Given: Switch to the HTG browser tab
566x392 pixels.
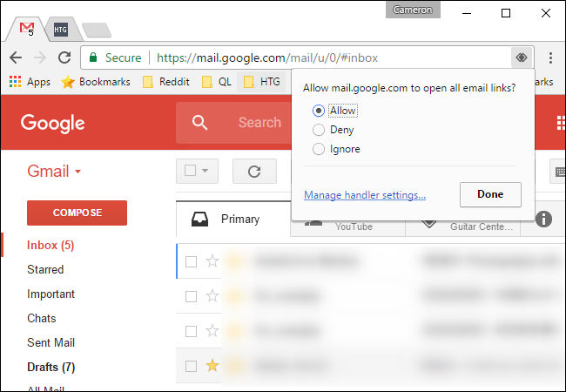Looking at the screenshot, I should pos(61,30).
